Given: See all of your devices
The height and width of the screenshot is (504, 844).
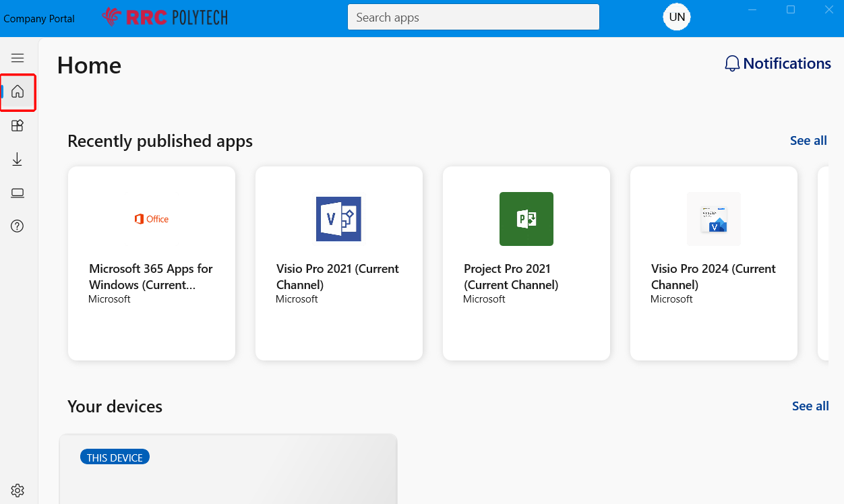Looking at the screenshot, I should coord(810,406).
